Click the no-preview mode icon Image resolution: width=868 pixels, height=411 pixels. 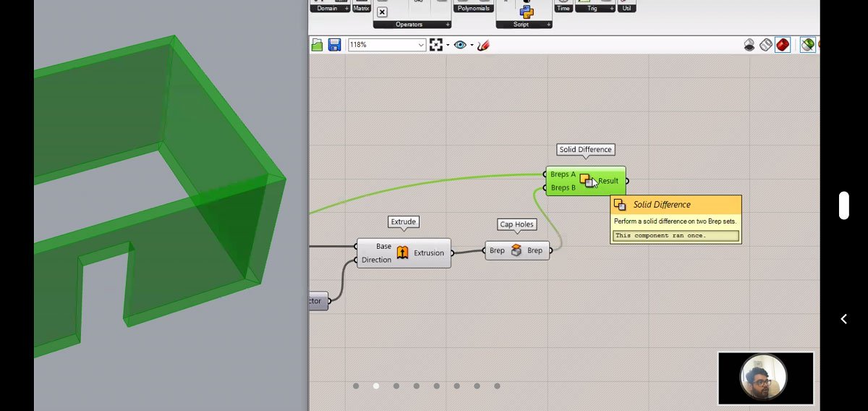coord(750,45)
